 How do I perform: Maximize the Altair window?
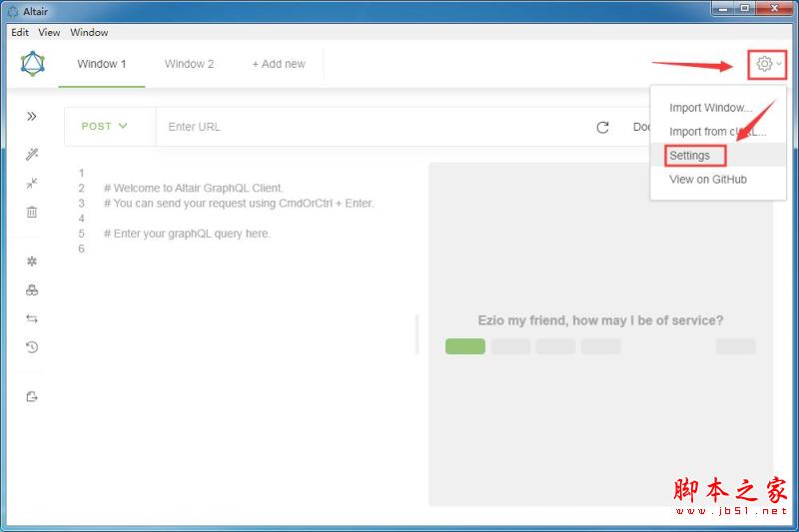pyautogui.click(x=744, y=8)
